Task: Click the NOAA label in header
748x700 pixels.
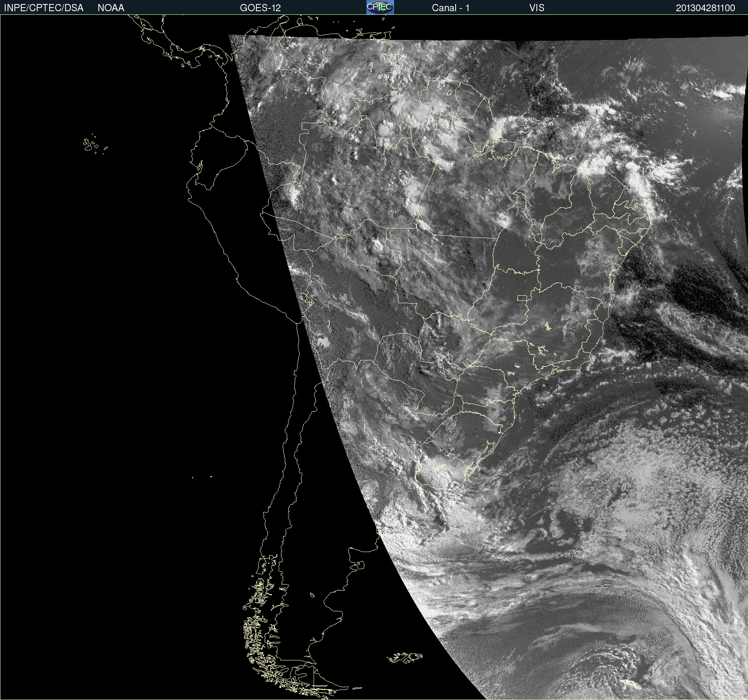Action: [x=111, y=8]
